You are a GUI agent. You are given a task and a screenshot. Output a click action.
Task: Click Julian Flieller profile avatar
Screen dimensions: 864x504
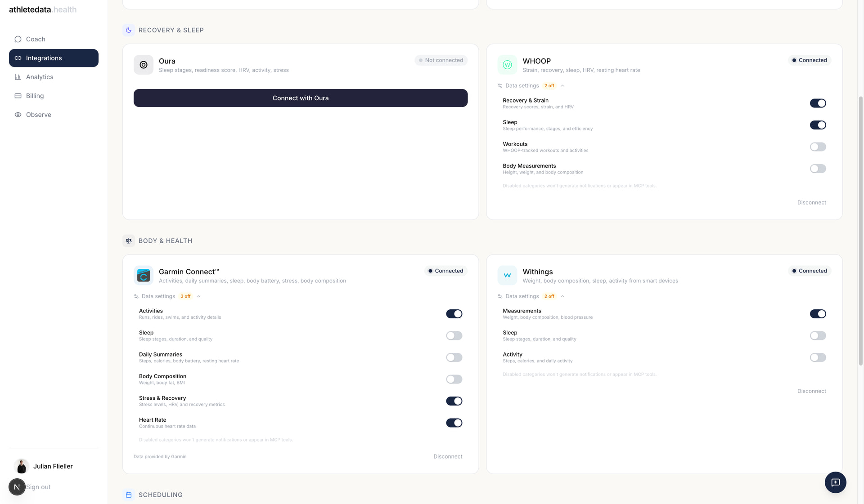coord(21,466)
